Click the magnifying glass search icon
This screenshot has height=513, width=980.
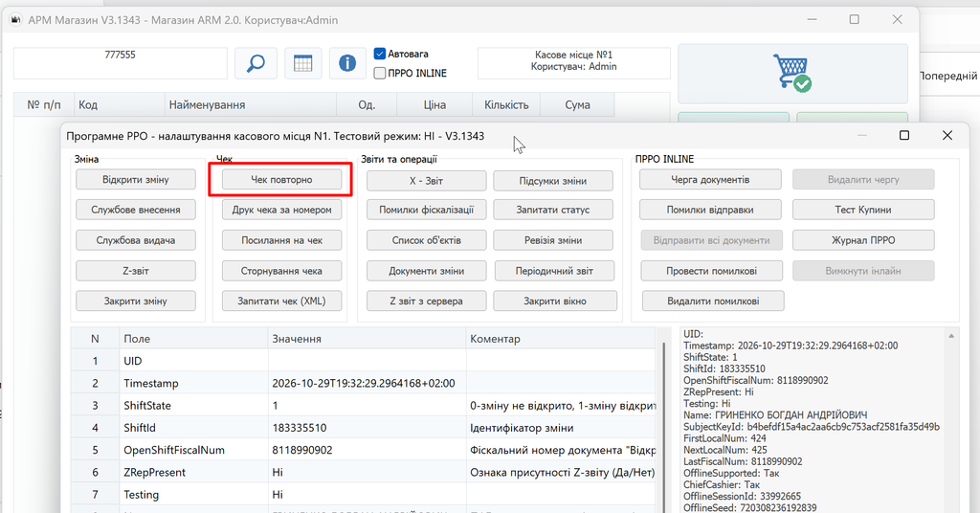[256, 63]
